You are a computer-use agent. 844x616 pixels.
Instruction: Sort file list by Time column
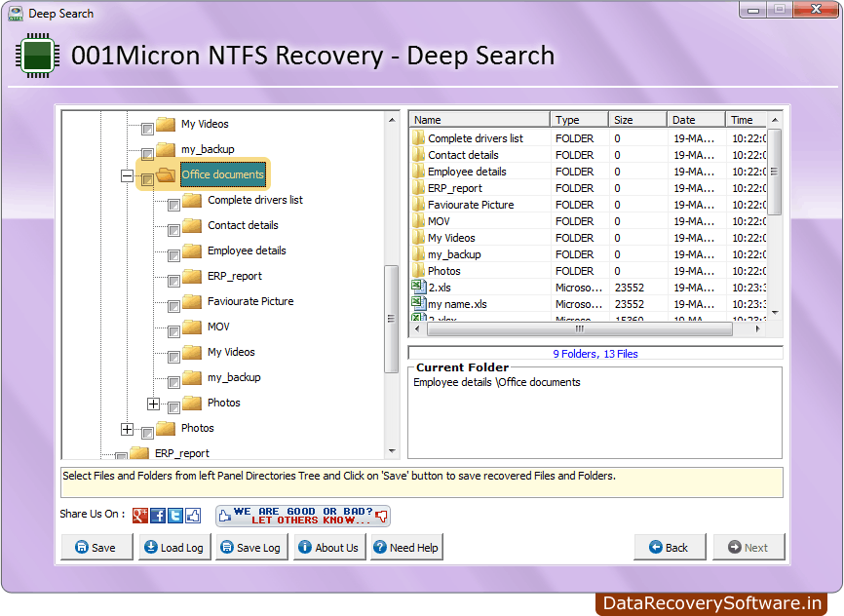coord(746,120)
